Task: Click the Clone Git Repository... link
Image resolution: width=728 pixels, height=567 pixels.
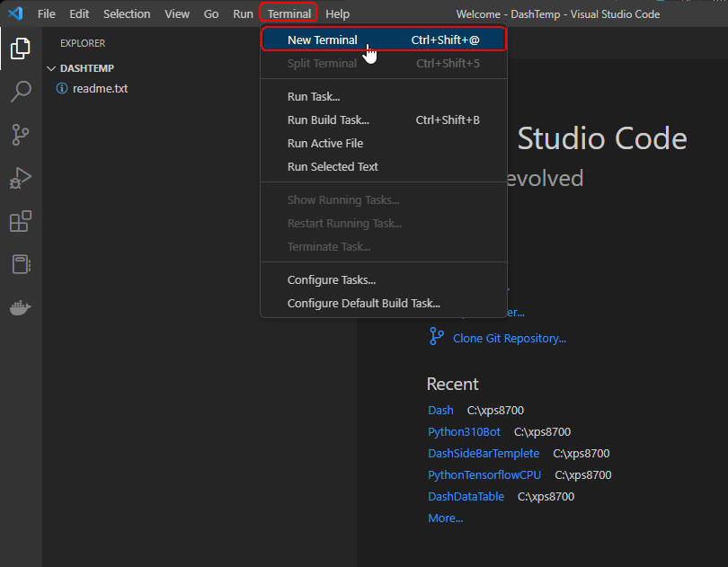Action: click(510, 338)
